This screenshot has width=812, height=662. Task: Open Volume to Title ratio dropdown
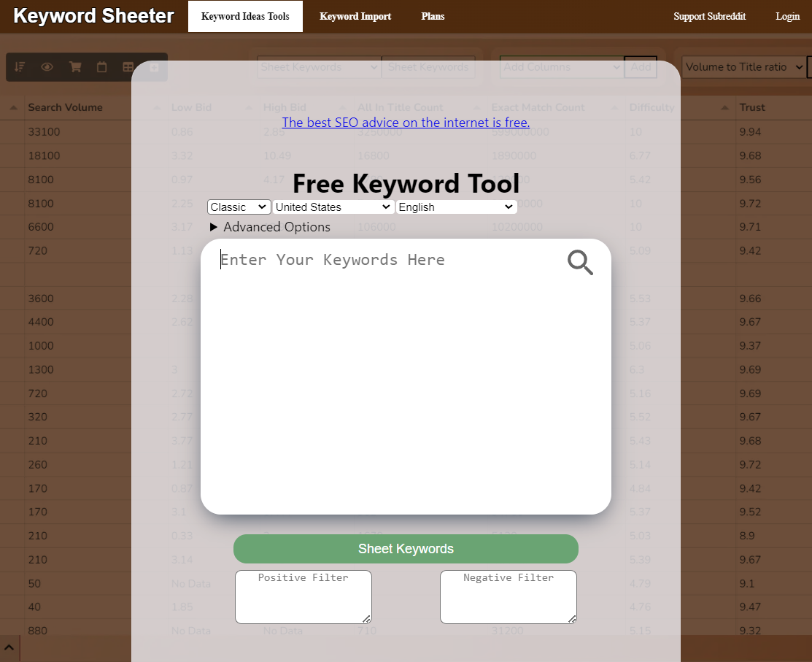coord(743,67)
